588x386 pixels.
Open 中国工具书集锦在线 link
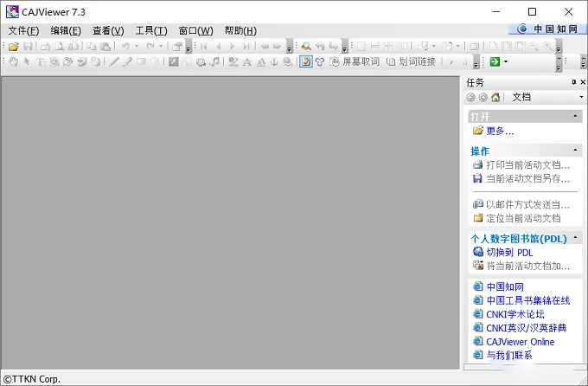point(528,300)
